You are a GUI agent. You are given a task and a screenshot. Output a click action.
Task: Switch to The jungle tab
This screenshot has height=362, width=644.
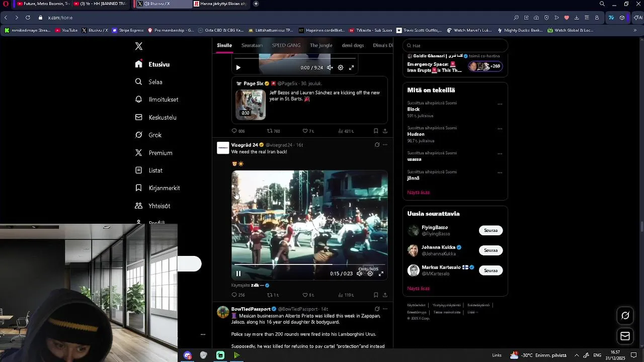point(321,45)
